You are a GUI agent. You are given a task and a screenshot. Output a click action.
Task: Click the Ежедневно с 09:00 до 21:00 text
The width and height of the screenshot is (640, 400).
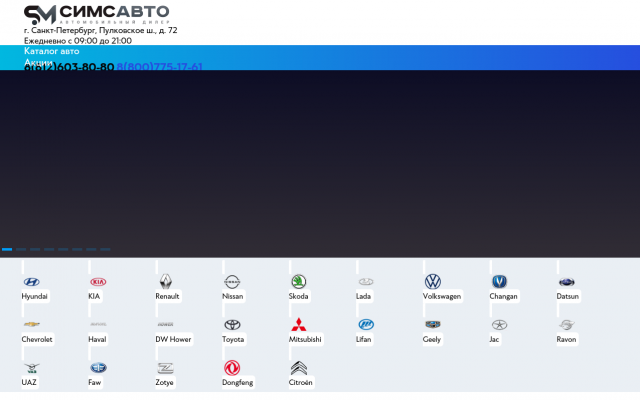click(x=78, y=41)
